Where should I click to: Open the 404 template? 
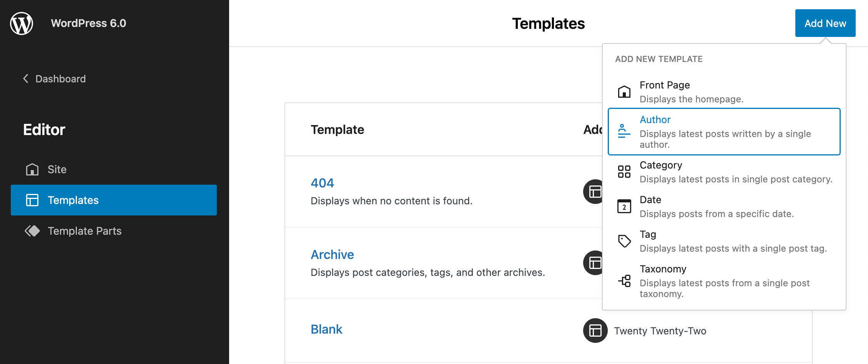(322, 183)
